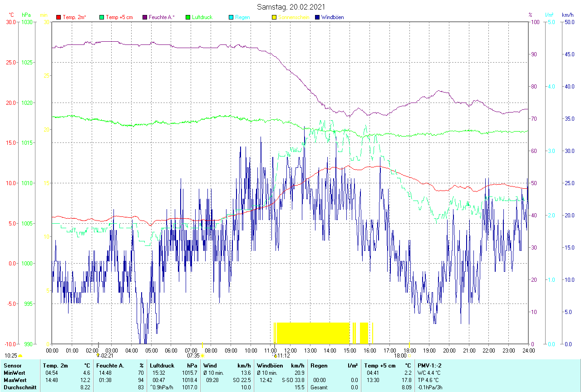Select the 'Regen' legend label
The height and width of the screenshot is (392, 581).
pos(242,17)
